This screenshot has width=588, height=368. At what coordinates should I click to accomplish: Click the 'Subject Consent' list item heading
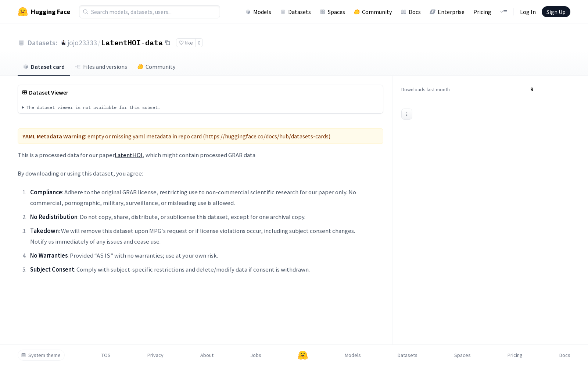tap(52, 269)
